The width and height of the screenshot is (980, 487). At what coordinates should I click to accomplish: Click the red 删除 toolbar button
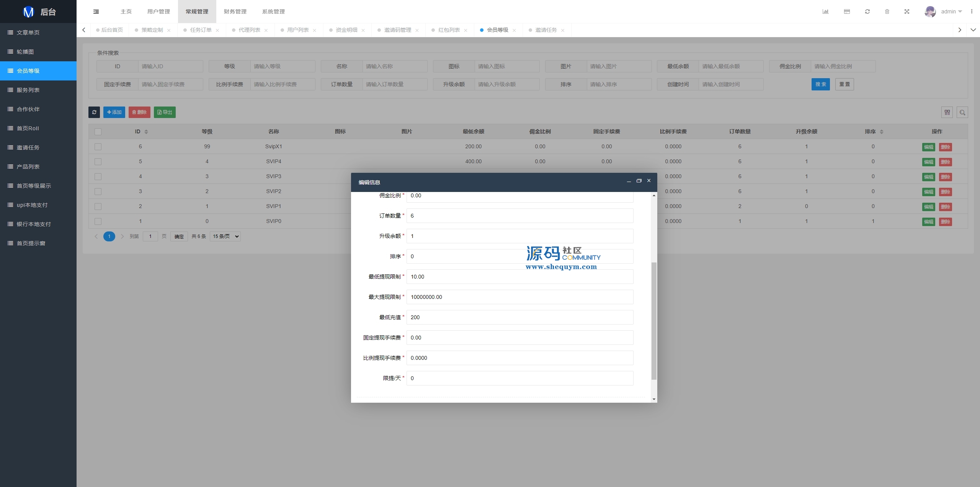139,112
